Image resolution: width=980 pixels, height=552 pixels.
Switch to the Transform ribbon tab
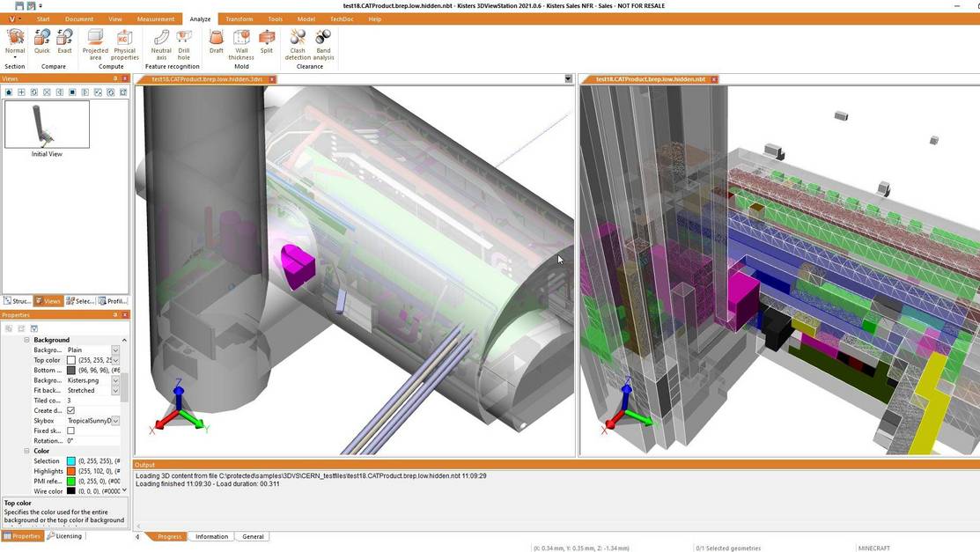coord(239,19)
